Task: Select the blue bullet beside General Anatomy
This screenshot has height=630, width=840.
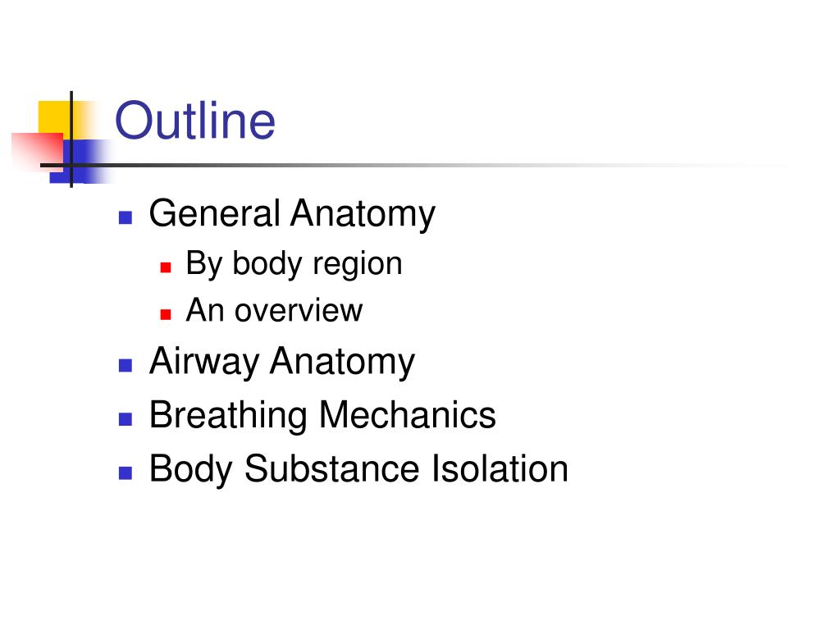Action: pos(126,217)
